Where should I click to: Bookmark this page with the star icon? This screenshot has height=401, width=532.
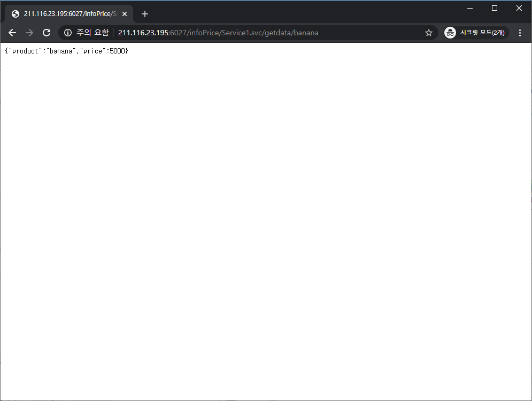point(428,33)
